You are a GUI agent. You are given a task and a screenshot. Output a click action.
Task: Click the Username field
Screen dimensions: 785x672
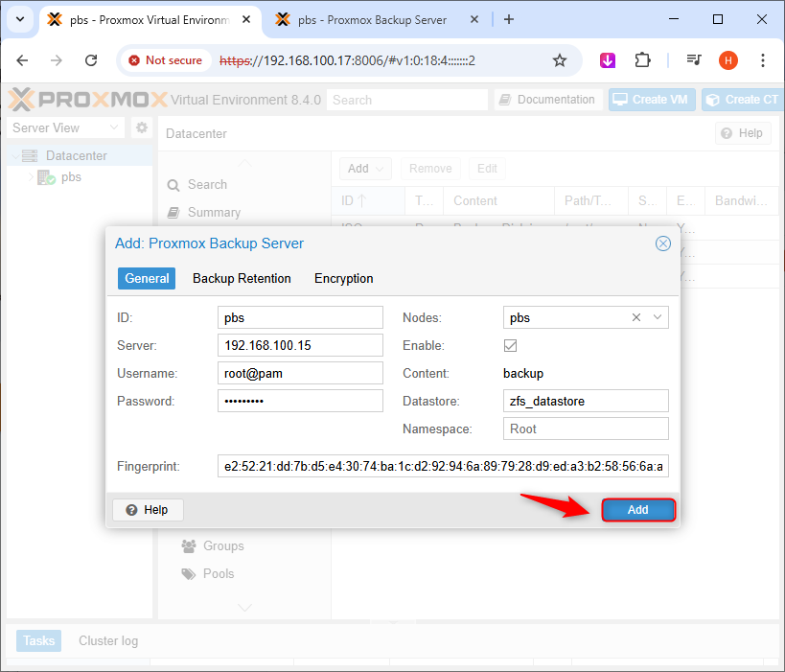pos(300,373)
